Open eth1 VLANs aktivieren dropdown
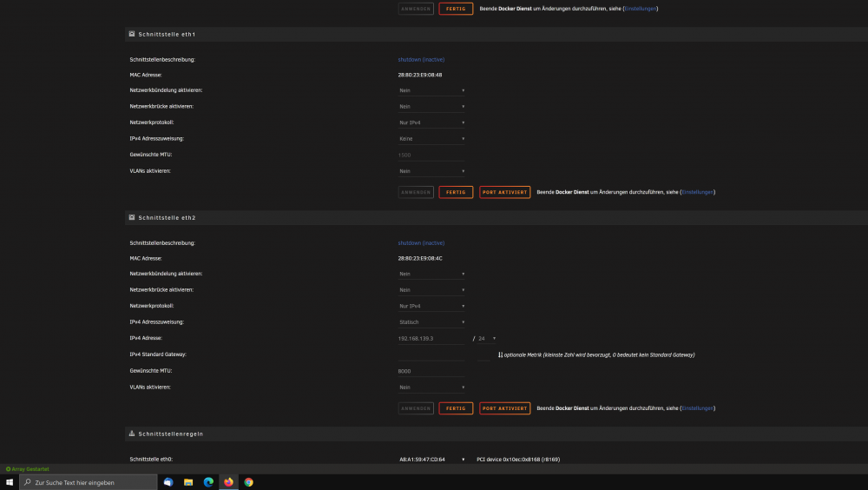This screenshot has width=868, height=490. pyautogui.click(x=431, y=171)
